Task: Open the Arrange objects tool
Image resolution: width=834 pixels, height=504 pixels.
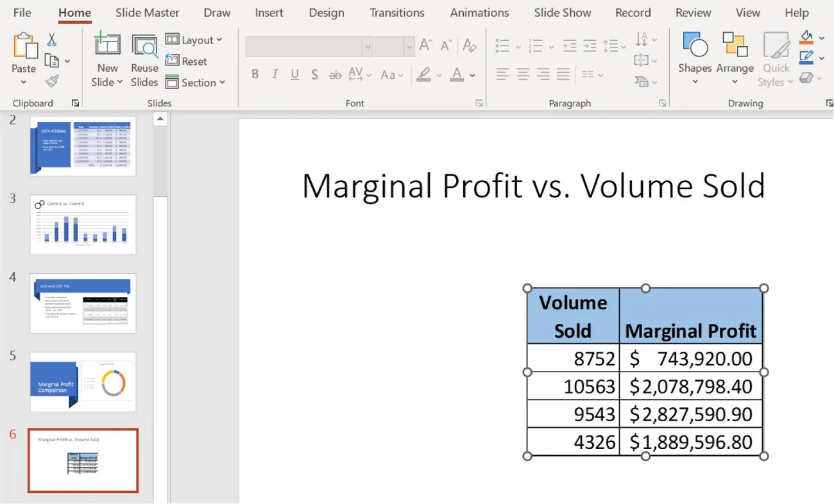Action: [735, 46]
